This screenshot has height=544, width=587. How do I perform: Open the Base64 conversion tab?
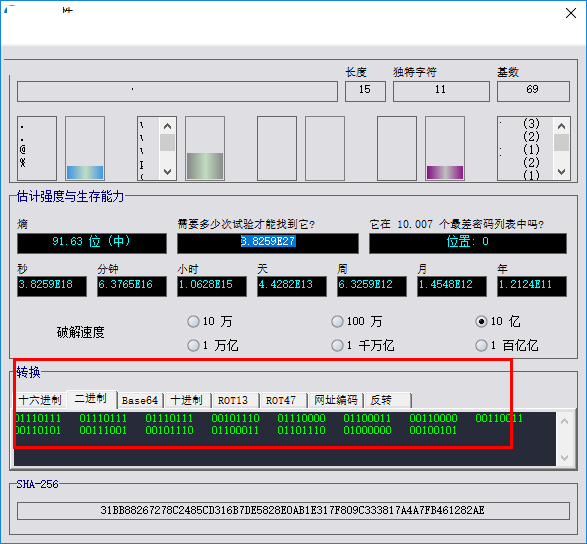coord(140,400)
